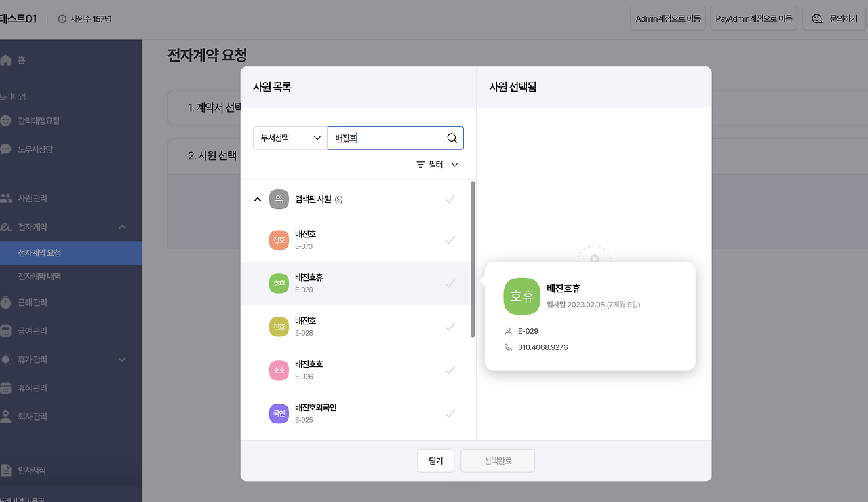Click the 홈 home icon in sidebar
This screenshot has width=868, height=502.
tap(7, 60)
